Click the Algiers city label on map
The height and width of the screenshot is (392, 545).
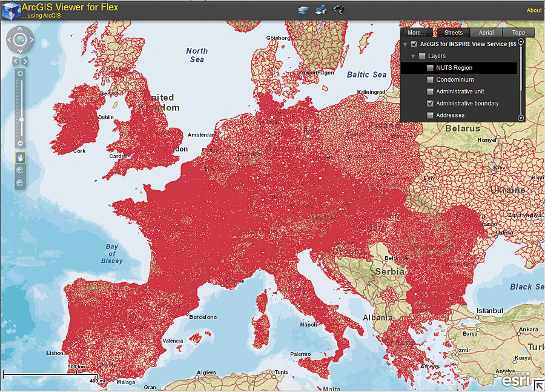tap(206, 373)
